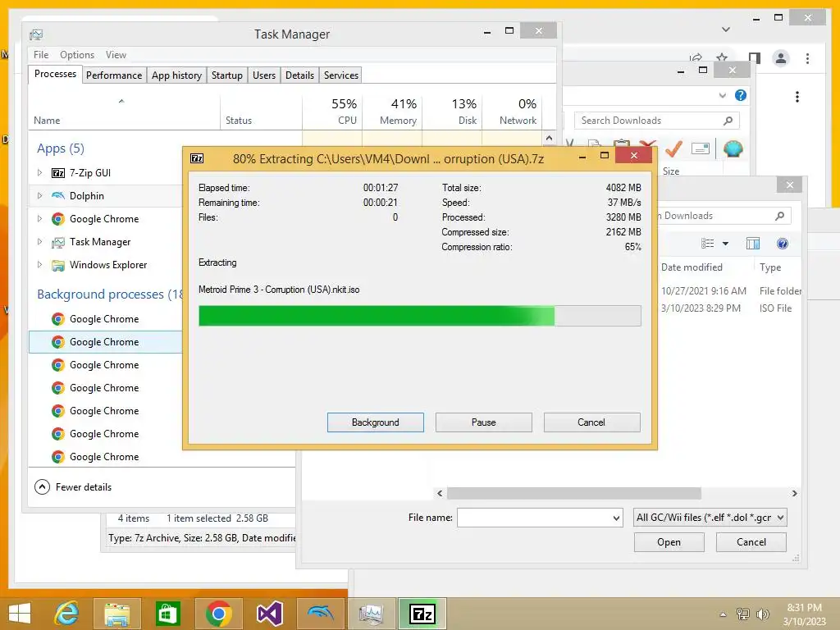Sort processes by the Memory column

(392, 112)
